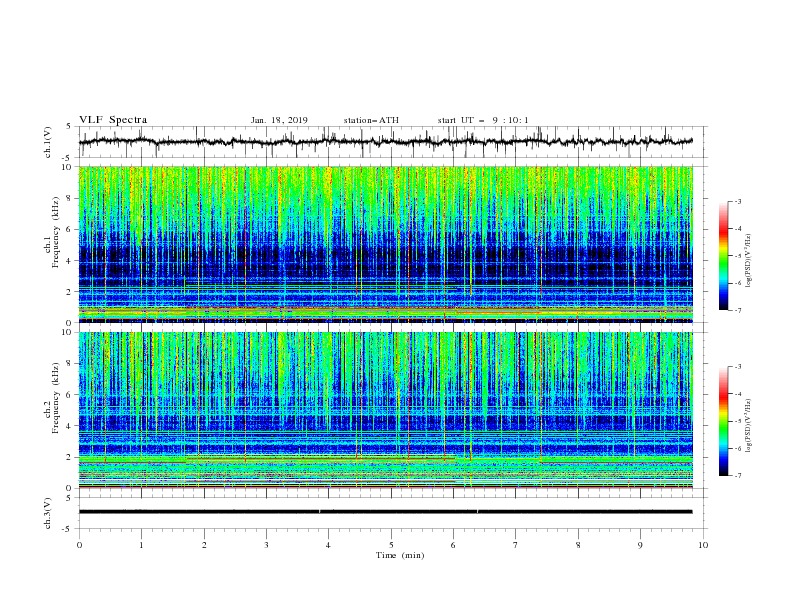Select the "Time (min)" axis label
Image resolution: width=792 pixels, height=612 pixels.
point(400,555)
